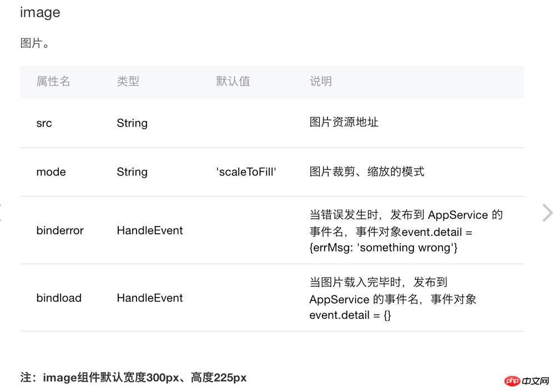Click the 类型 column header
Viewport: 555px width, 392px height.
(x=128, y=81)
